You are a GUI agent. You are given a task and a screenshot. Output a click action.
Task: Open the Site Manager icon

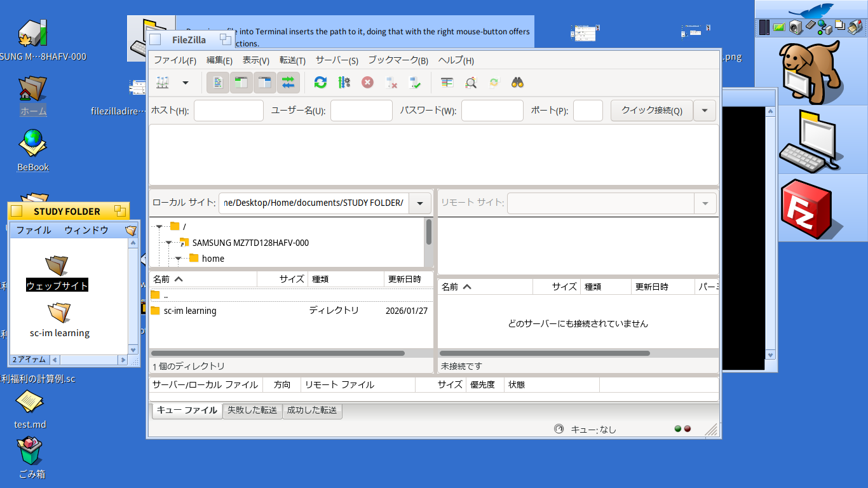(x=163, y=83)
